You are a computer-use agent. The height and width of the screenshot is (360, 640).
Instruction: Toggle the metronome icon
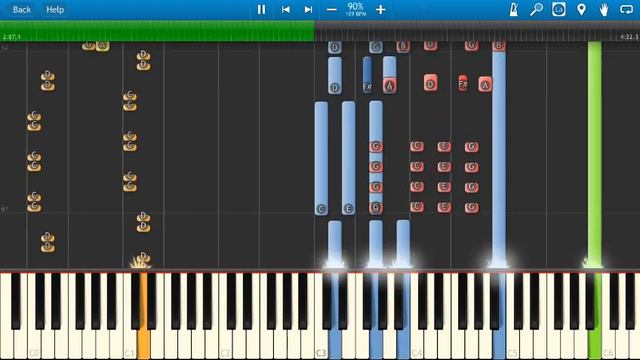[x=514, y=9]
